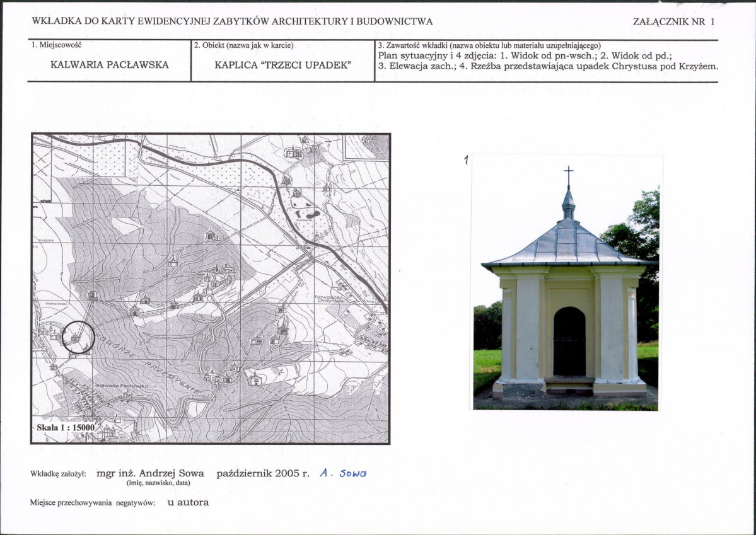Click the "Załącznik nr 1" header label
756x535 pixels.
(x=673, y=21)
